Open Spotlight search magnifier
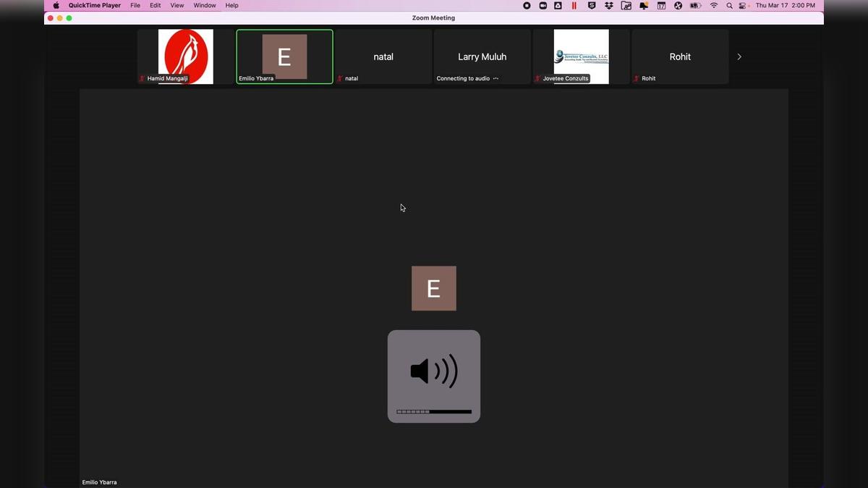868x488 pixels. 729,6
